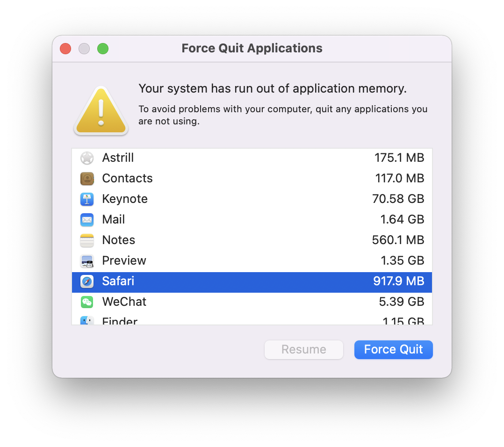
Task: Click the Keynote podium icon
Action: click(x=87, y=199)
